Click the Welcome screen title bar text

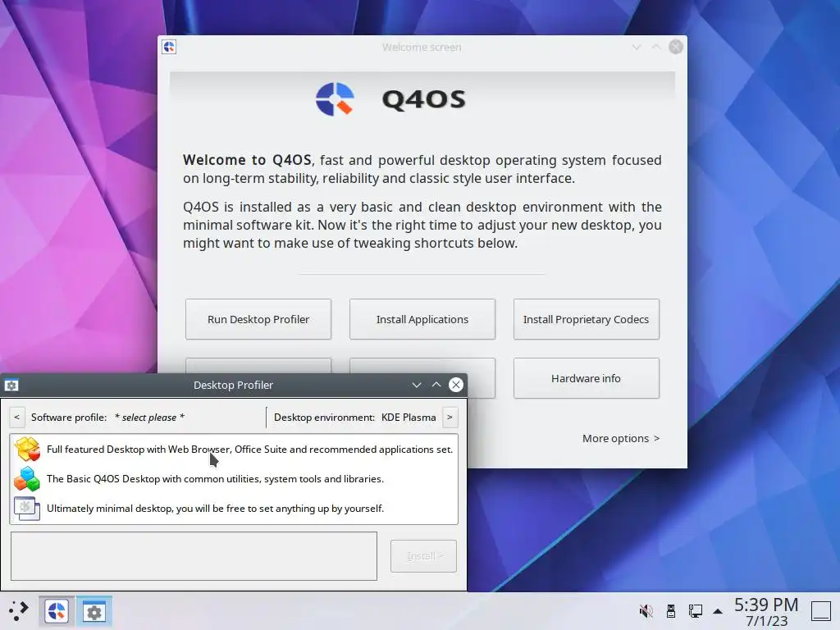[422, 47]
